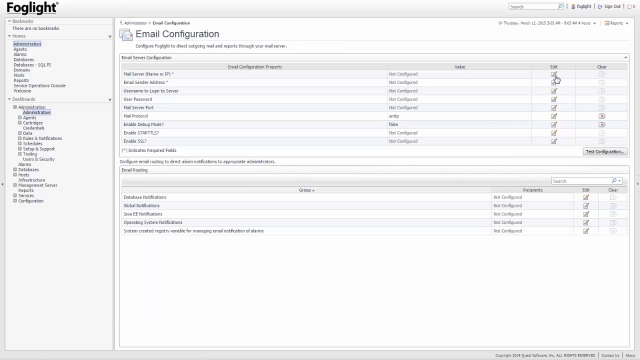This screenshot has width=640, height=360.
Task: Edit Database Notifications recipients
Action: (586, 198)
